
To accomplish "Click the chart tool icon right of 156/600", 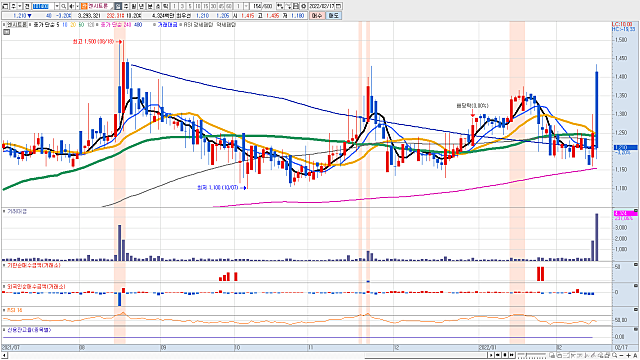I will click(x=280, y=6).
